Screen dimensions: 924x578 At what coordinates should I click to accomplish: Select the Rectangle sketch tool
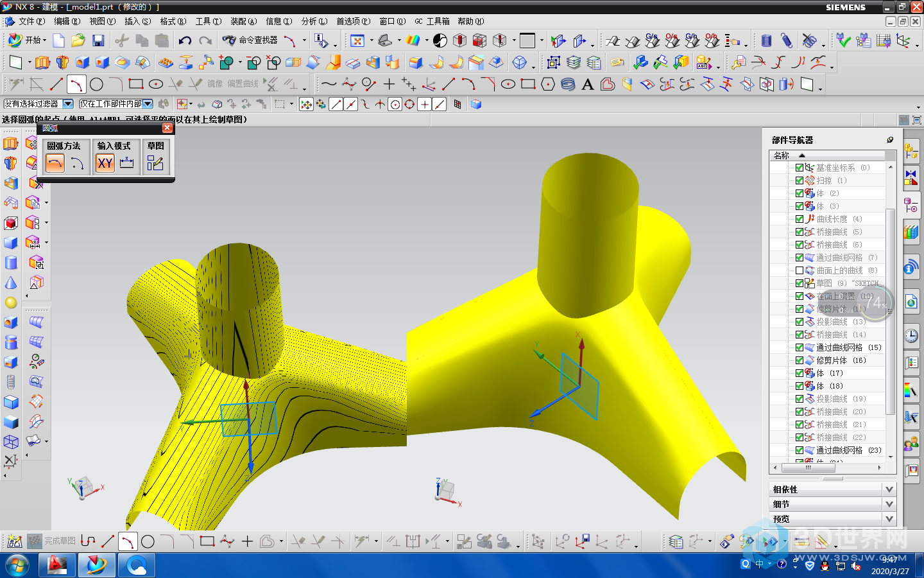tap(135, 84)
